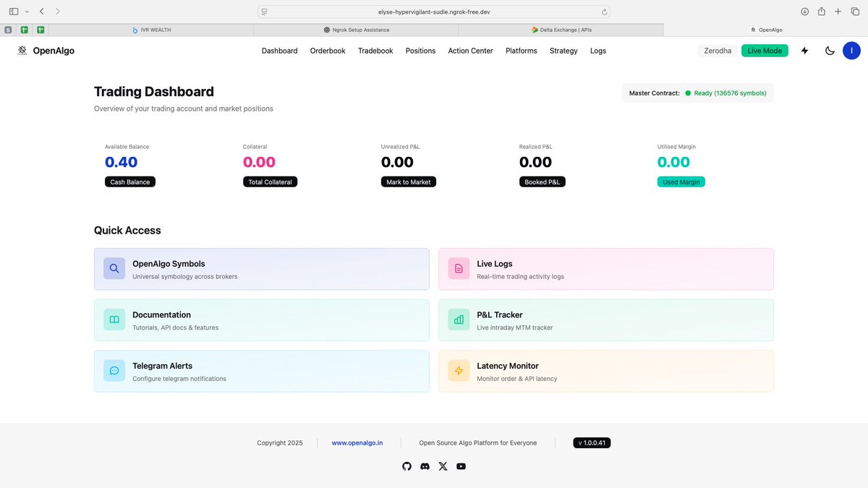Click the Booked P&L badge

tap(542, 182)
